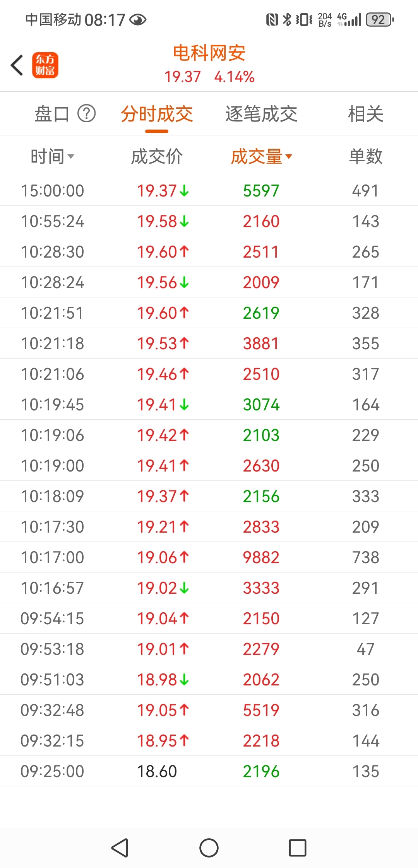Tap the Android back triangle button
This screenshot has width=418, height=868.
(x=120, y=848)
